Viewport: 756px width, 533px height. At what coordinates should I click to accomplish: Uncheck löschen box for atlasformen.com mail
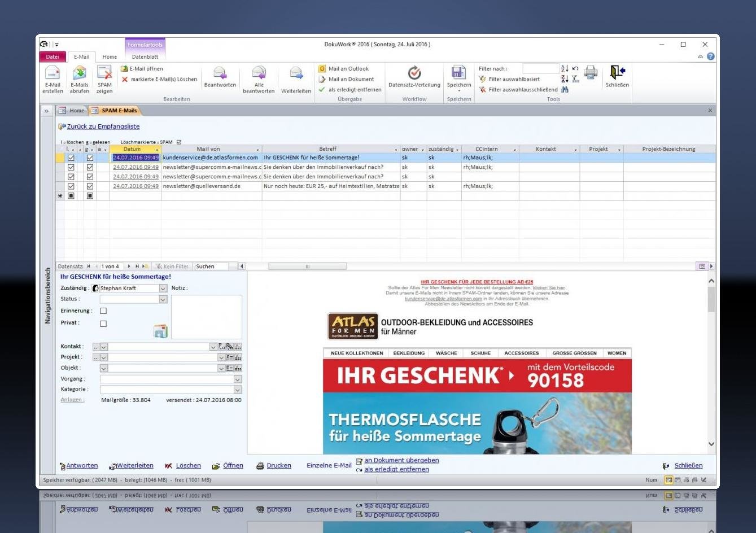[x=71, y=158]
